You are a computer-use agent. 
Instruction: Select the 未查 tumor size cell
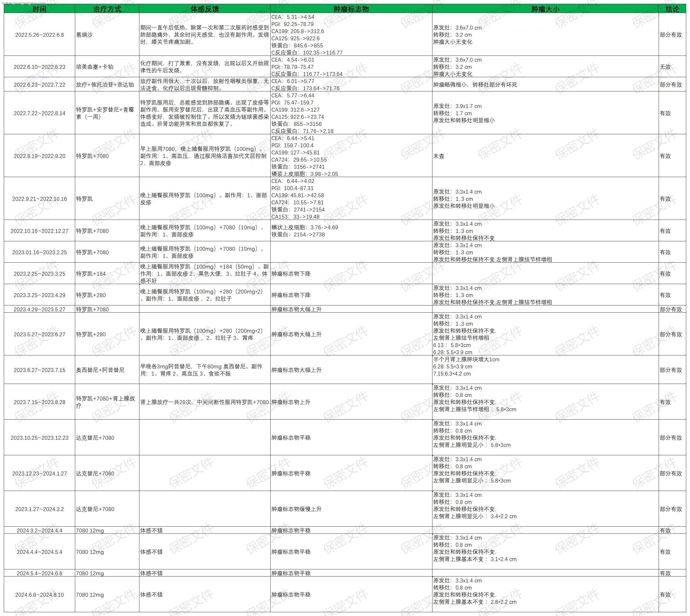pyautogui.click(x=545, y=156)
